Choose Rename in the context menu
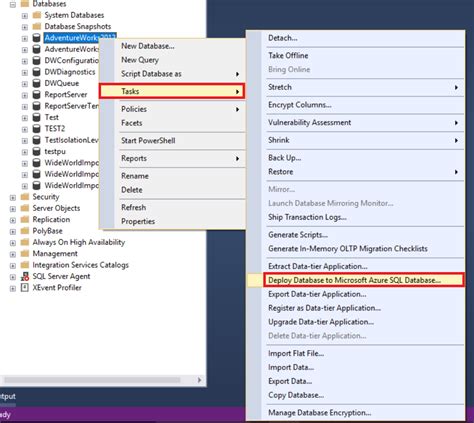Image resolution: width=474 pixels, height=423 pixels. coord(172,176)
